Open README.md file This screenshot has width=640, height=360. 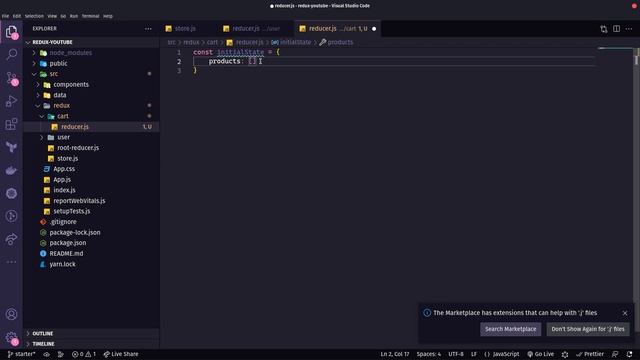coord(66,253)
